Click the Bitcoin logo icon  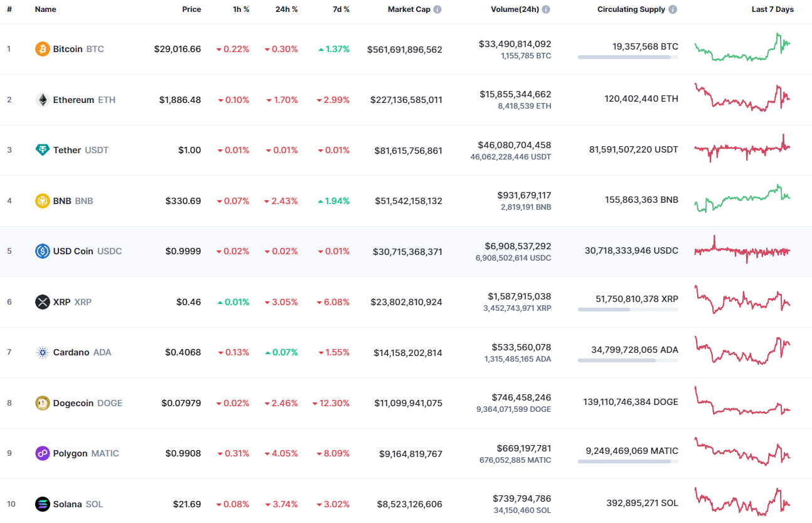41,49
